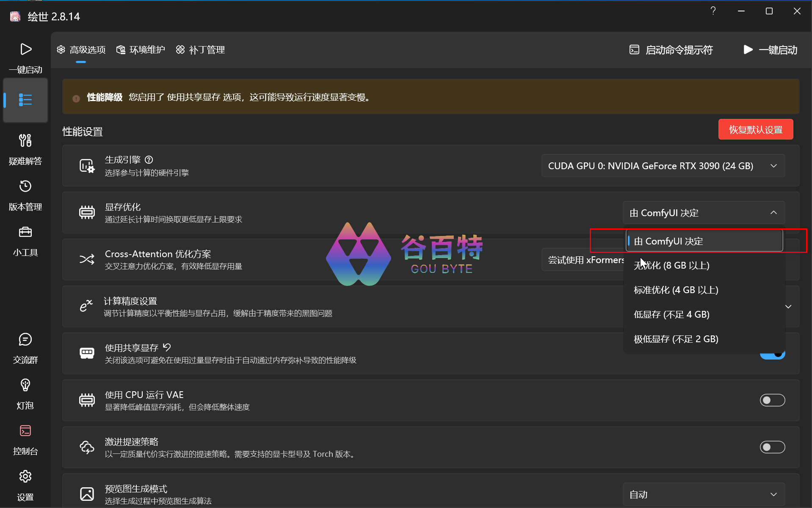
Task: Select 标准优化 (4 GB 以上) option
Action: coord(676,290)
